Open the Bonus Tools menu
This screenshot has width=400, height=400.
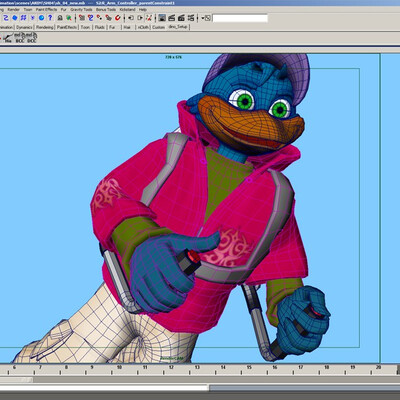tap(106, 9)
